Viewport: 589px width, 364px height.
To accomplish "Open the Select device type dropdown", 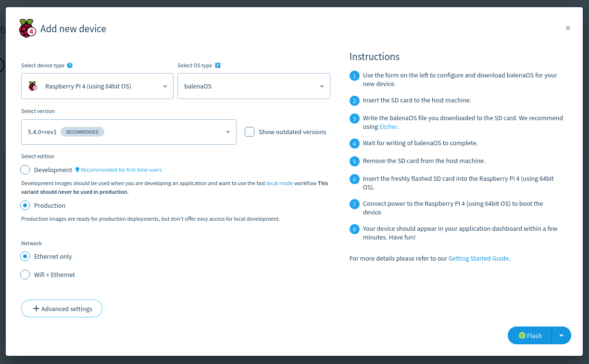I will coord(97,86).
